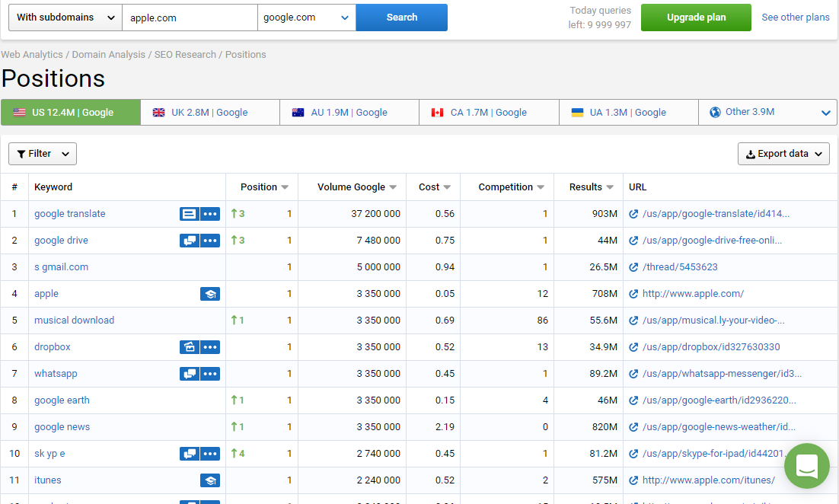Open external link icon for google-drive URL
The width and height of the screenshot is (839, 504).
pyautogui.click(x=633, y=241)
